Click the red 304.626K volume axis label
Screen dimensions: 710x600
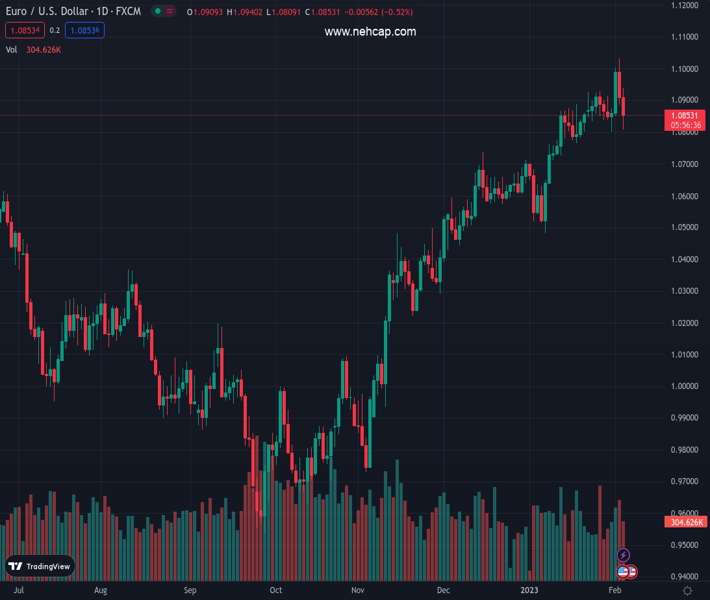pyautogui.click(x=685, y=522)
